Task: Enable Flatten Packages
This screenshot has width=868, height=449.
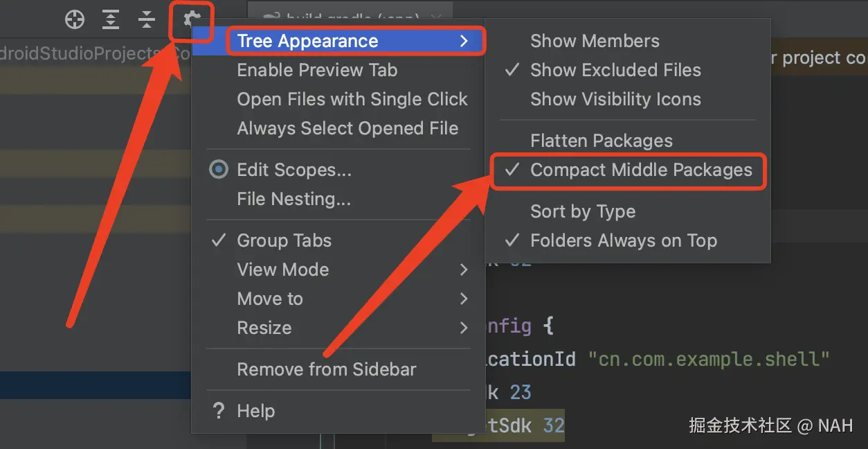Action: tap(601, 140)
